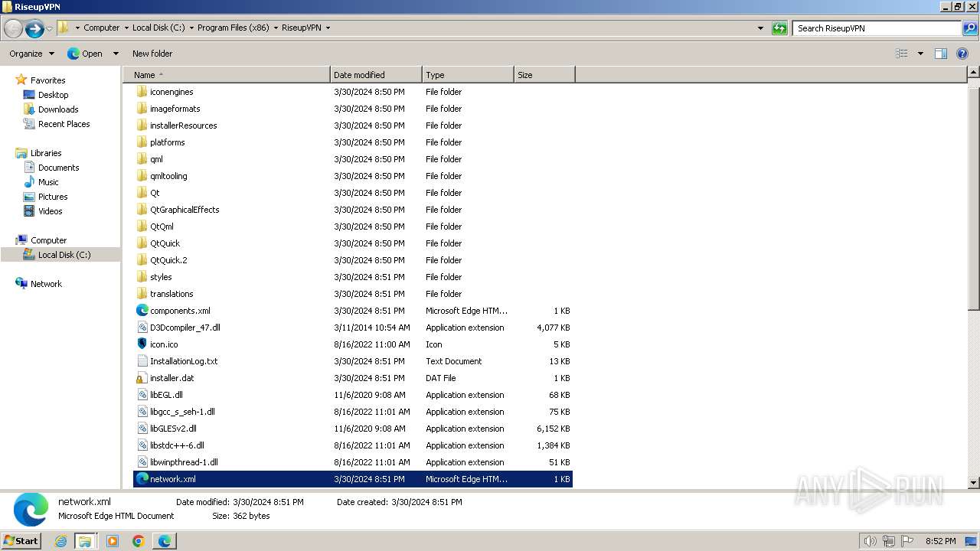Select Desktop under Favorites
This screenshot has height=551, width=980.
[x=53, y=95]
